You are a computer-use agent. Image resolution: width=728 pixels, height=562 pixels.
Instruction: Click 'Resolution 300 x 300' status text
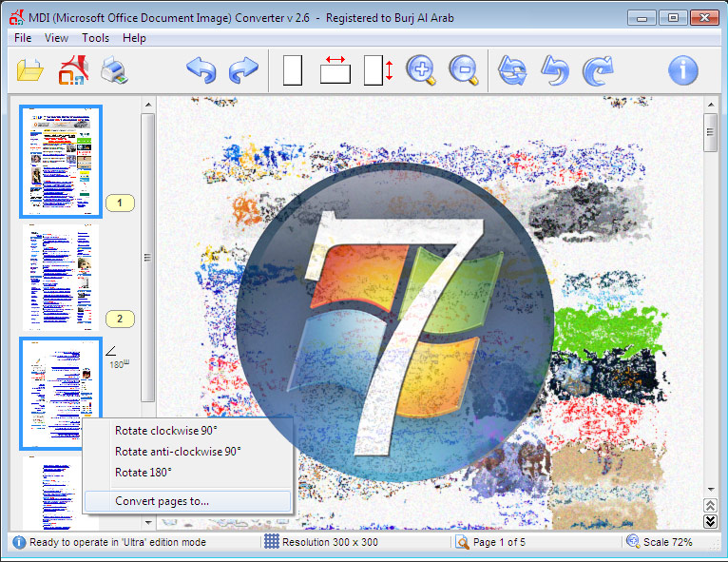[330, 542]
